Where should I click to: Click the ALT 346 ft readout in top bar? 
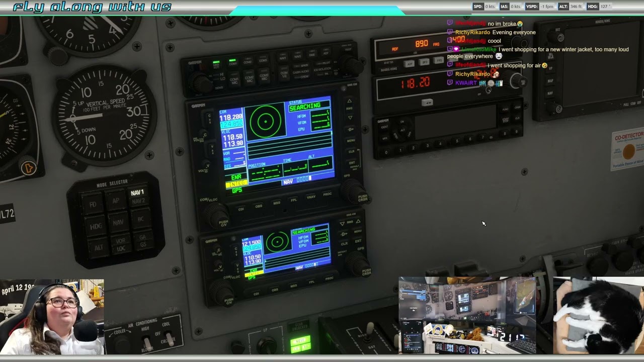(x=570, y=7)
